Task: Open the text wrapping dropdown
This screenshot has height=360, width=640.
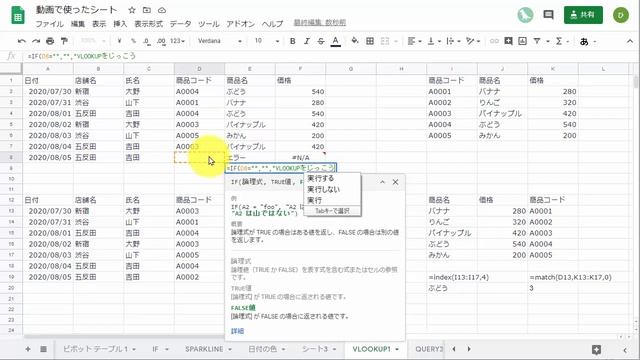Action: tap(453, 41)
